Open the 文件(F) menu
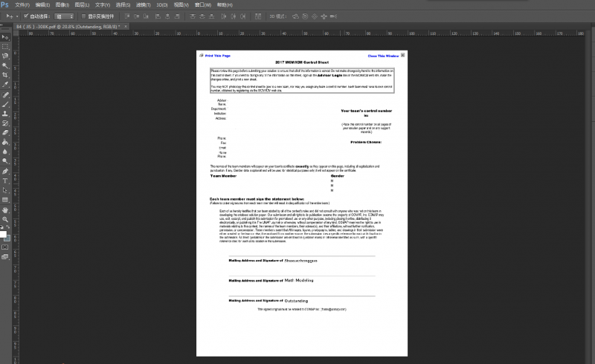This screenshot has height=364, width=595. [22, 4]
